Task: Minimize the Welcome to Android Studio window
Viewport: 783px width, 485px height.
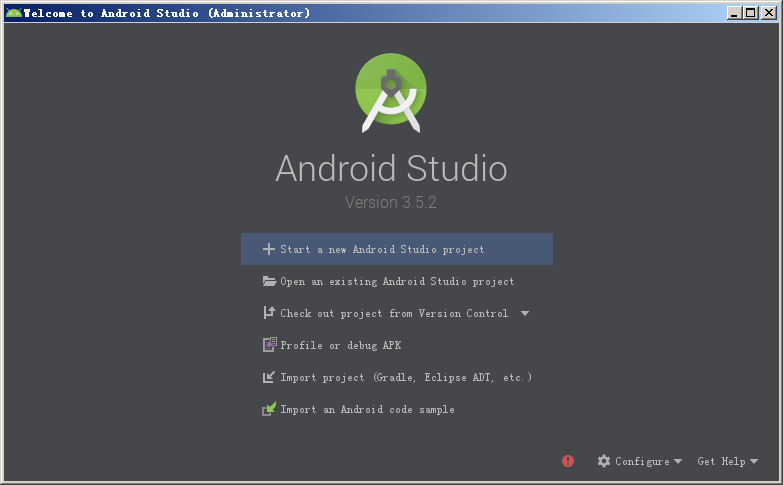Action: pyautogui.click(x=734, y=13)
